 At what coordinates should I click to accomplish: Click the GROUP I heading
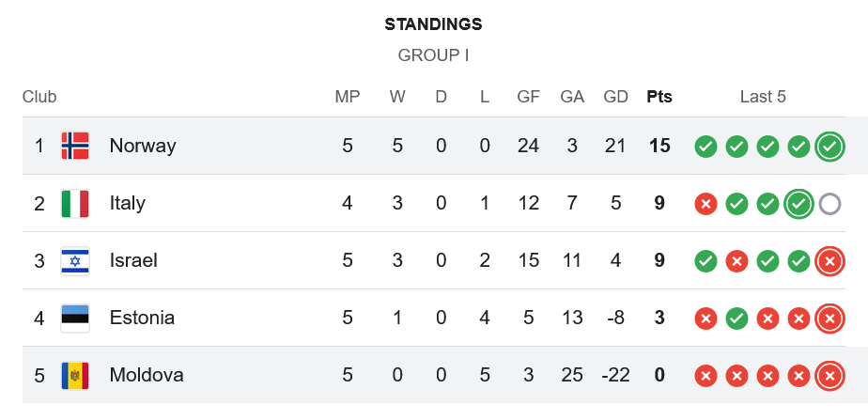coord(434,55)
